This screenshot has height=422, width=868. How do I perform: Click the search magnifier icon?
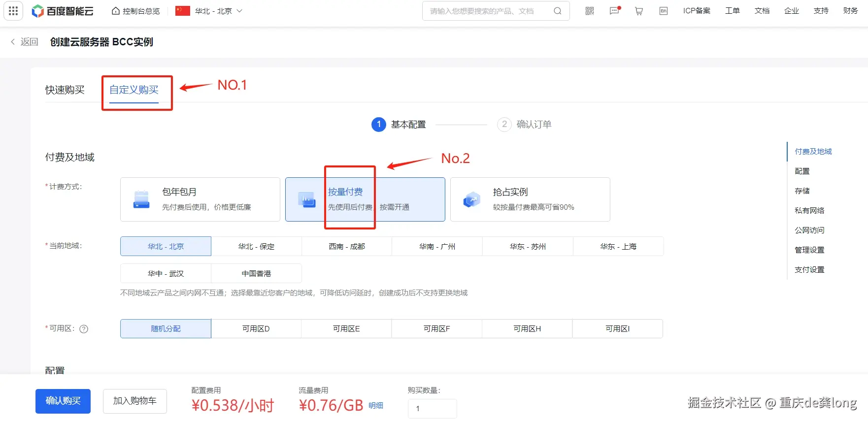point(558,11)
